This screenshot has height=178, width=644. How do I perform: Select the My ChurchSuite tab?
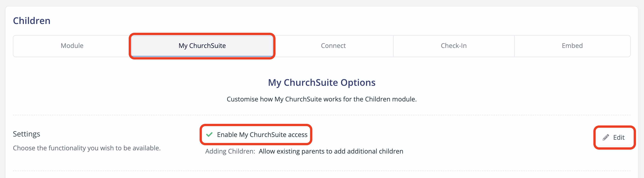202,46
